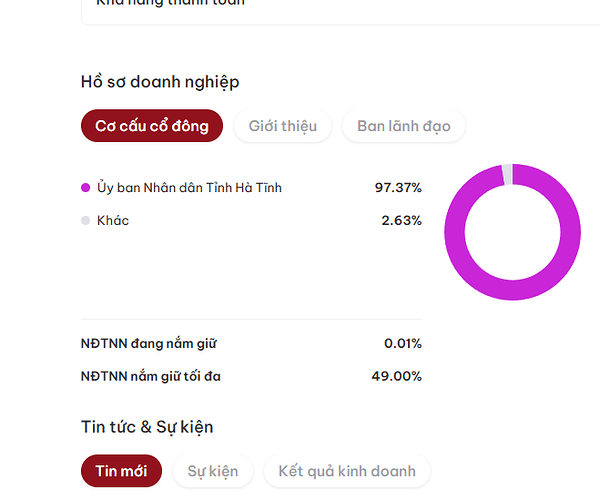
Task: Click the 0.01% foreign holding value
Action: tap(403, 344)
